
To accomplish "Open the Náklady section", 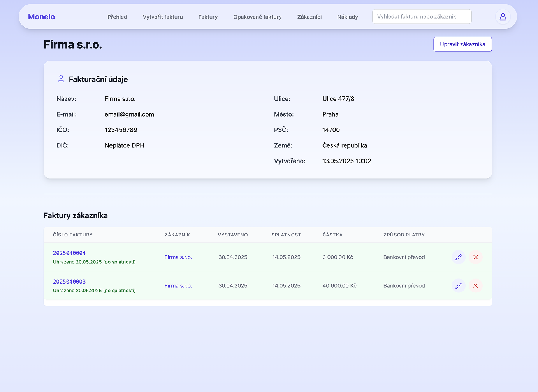I will tap(348, 17).
